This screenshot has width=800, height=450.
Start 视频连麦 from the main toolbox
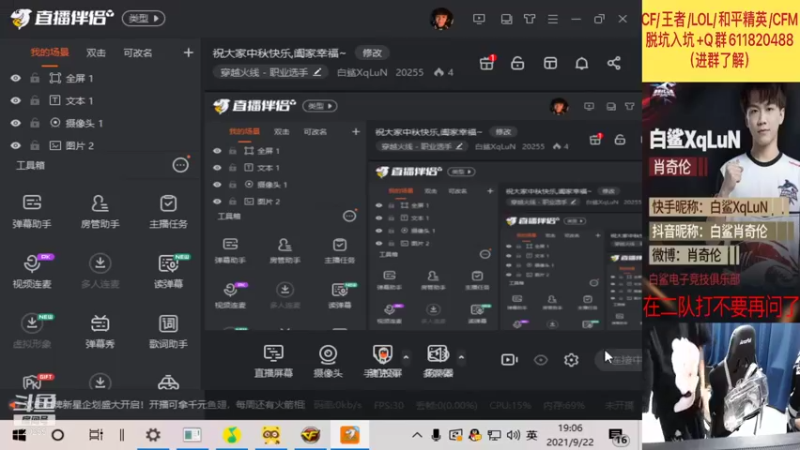point(32,271)
